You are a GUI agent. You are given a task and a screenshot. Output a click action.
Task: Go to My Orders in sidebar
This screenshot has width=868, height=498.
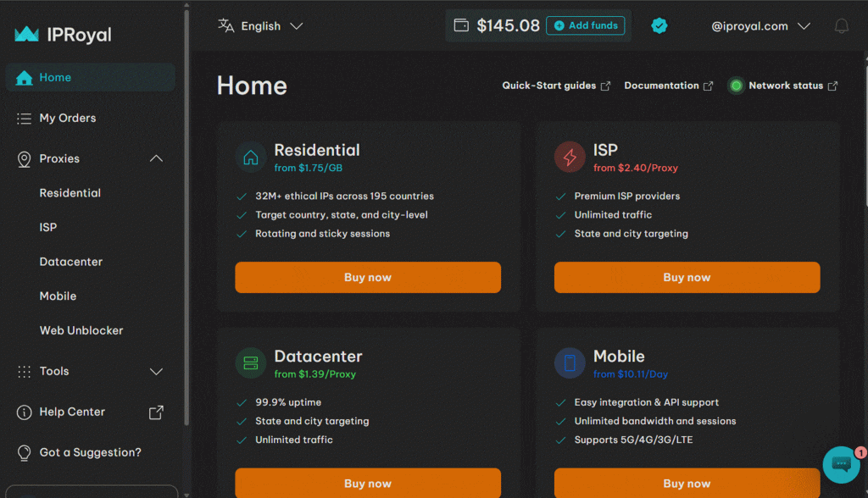68,118
